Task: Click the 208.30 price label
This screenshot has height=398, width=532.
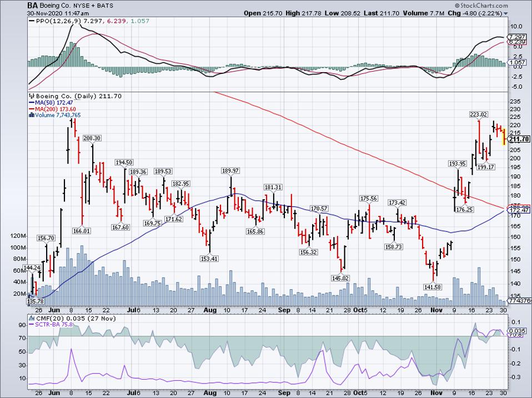Action: pyautogui.click(x=92, y=138)
